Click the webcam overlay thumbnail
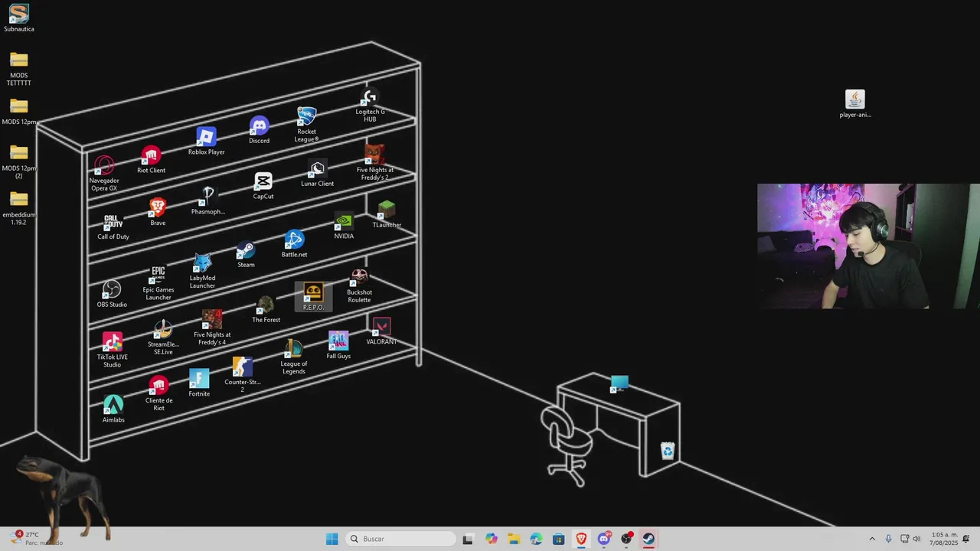Viewport: 980px width, 551px height. pos(868,246)
